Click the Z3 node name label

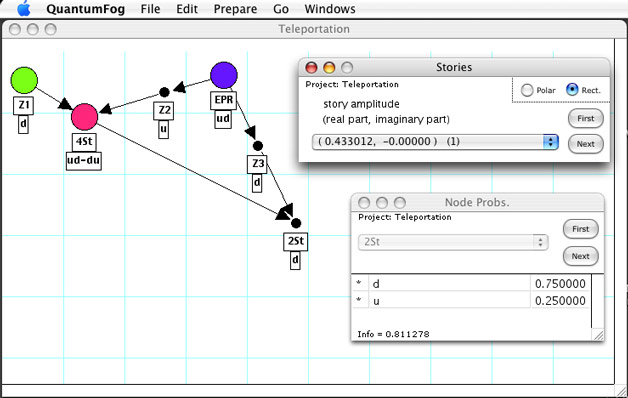click(x=257, y=164)
